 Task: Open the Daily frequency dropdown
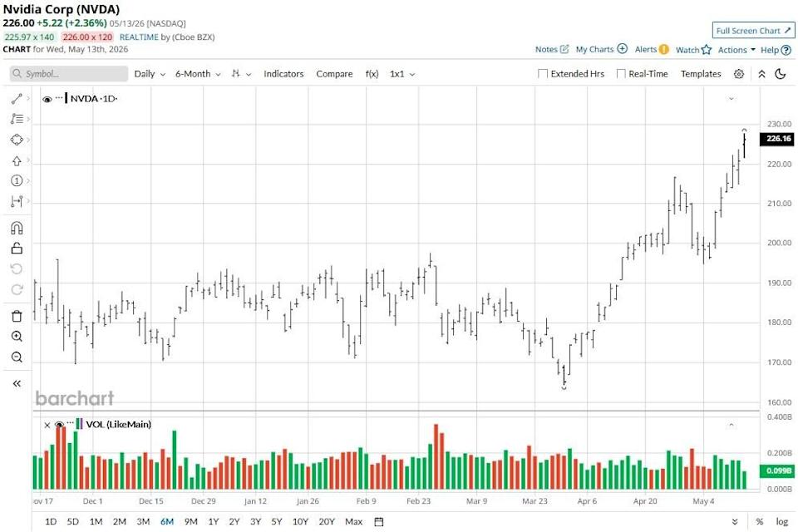click(x=150, y=74)
